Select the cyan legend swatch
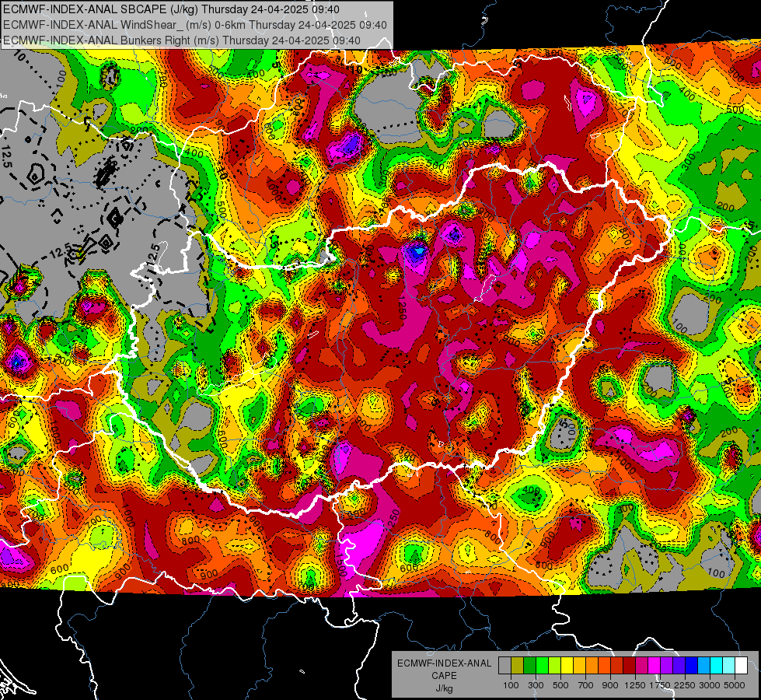Screen dimensions: 761x700 click(x=717, y=666)
